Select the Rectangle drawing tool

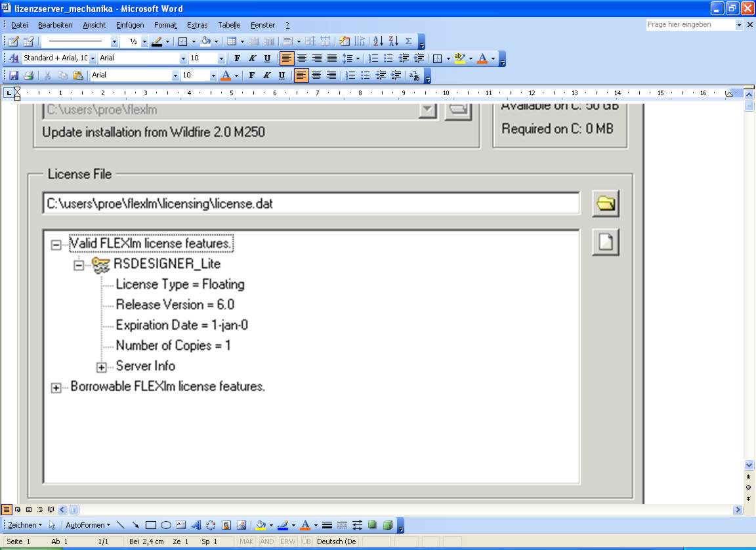[x=151, y=525]
